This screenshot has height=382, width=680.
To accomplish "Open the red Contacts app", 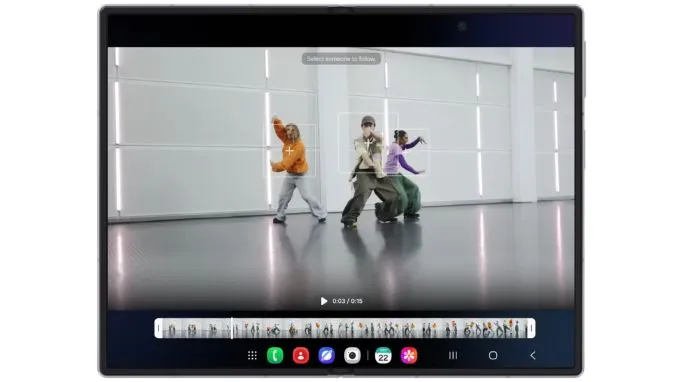I will pyautogui.click(x=301, y=356).
